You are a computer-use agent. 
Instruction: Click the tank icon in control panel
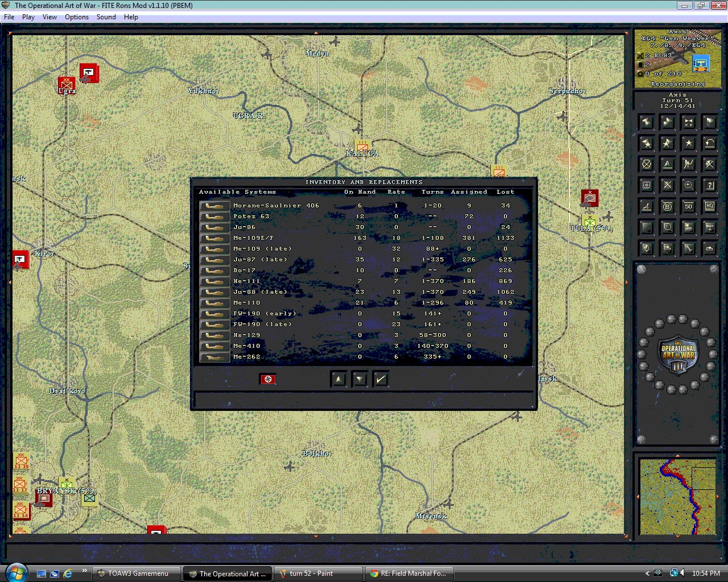coord(710,248)
